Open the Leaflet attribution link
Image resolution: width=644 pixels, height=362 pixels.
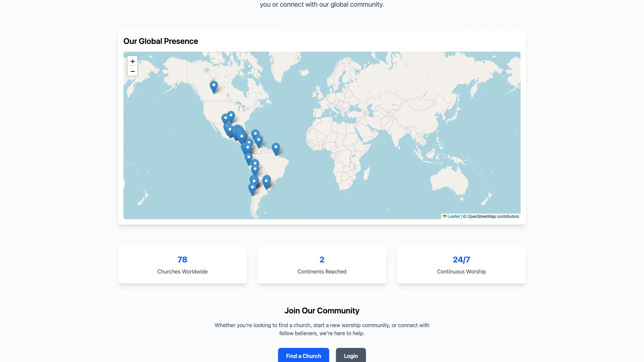(x=453, y=217)
